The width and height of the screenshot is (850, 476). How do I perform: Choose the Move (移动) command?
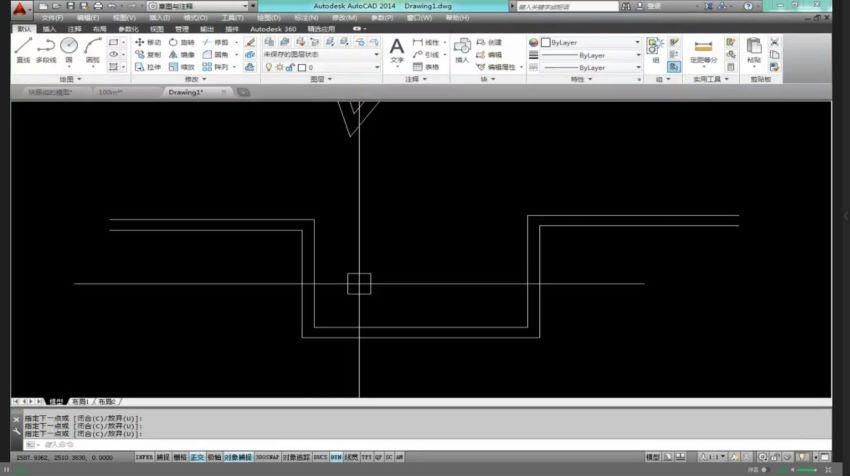[x=148, y=42]
